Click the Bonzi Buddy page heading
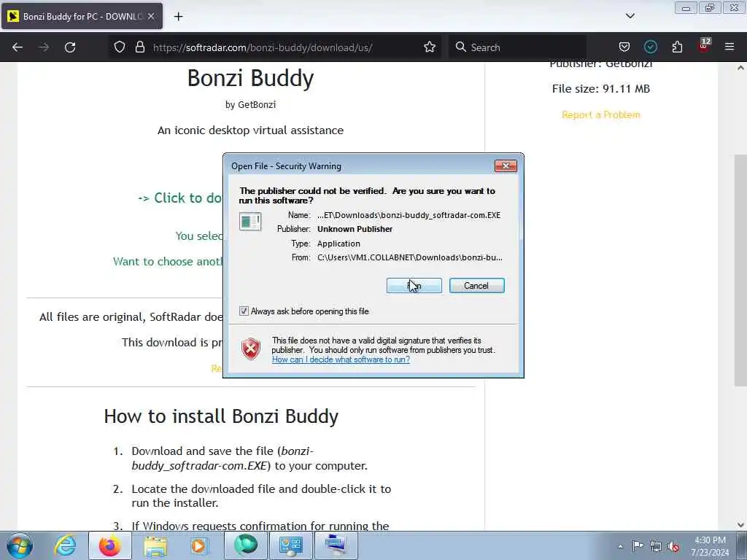 pyautogui.click(x=251, y=78)
